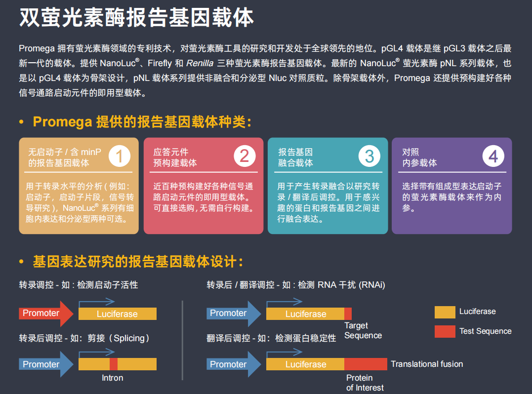Click the red card text '近百种预构建好各种信号通路'
The height and width of the screenshot is (394, 532).
204,197
